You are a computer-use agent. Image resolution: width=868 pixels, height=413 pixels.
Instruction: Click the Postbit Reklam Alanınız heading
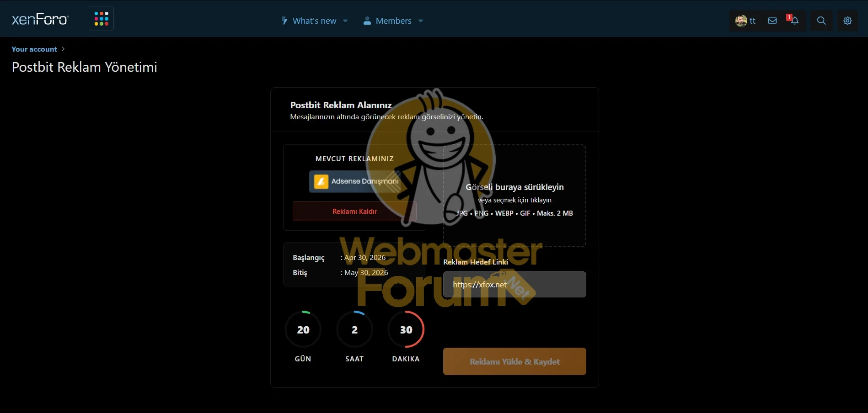pos(341,105)
